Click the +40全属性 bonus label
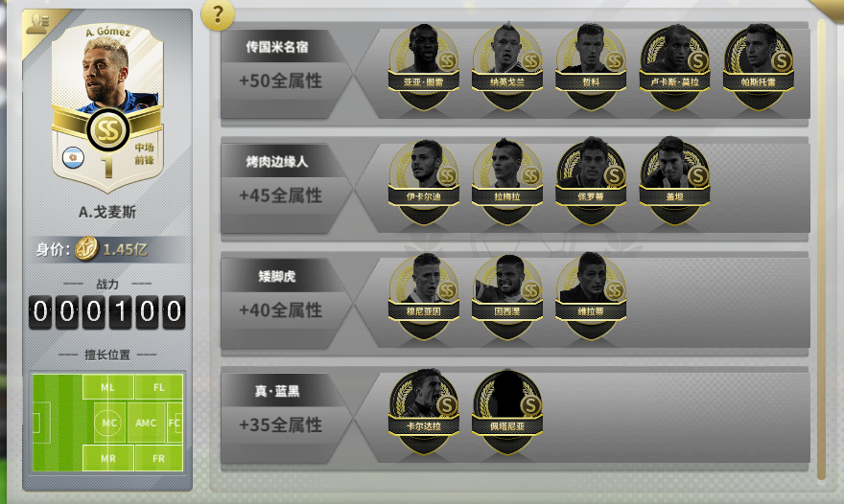 pyautogui.click(x=280, y=310)
